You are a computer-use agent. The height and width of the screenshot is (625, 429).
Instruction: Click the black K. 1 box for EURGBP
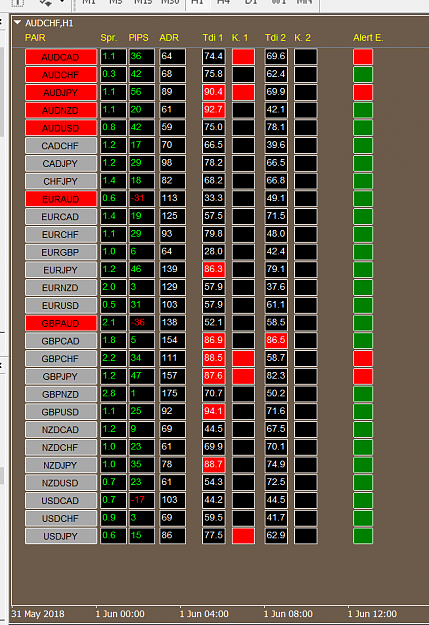243,252
